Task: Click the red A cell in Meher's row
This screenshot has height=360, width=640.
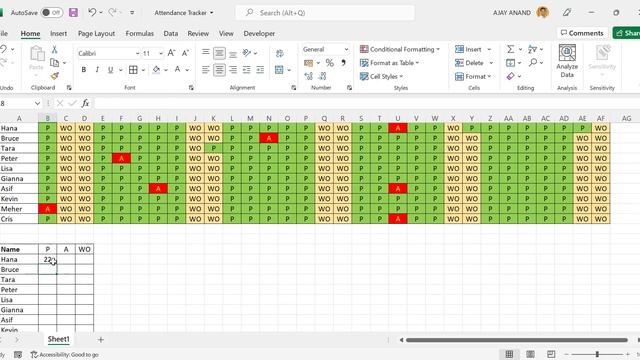Action: (x=47, y=209)
